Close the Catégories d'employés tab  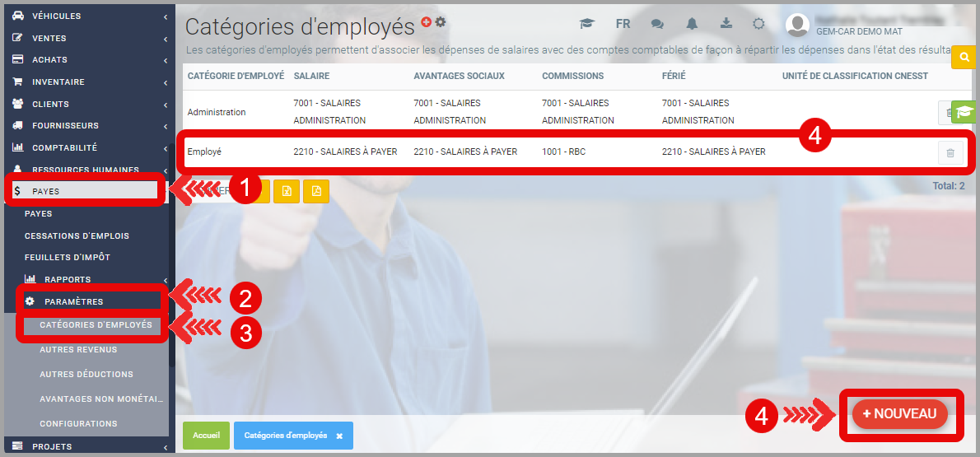(x=339, y=436)
